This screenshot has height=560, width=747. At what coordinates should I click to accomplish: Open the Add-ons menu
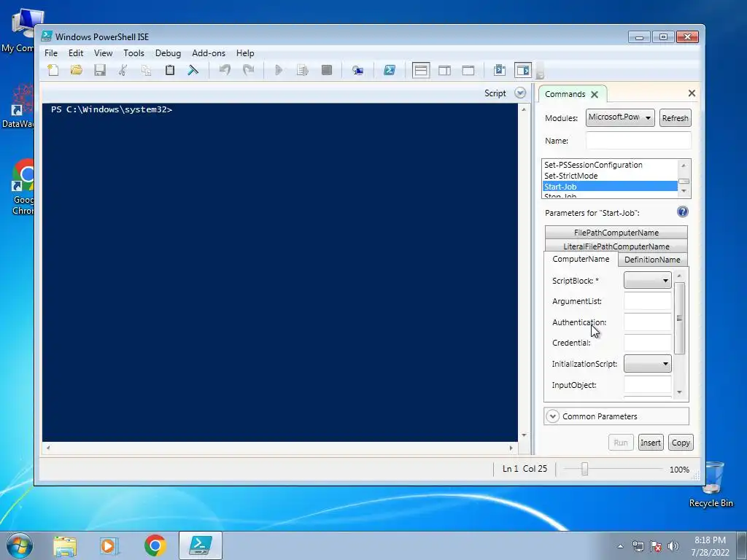click(208, 52)
